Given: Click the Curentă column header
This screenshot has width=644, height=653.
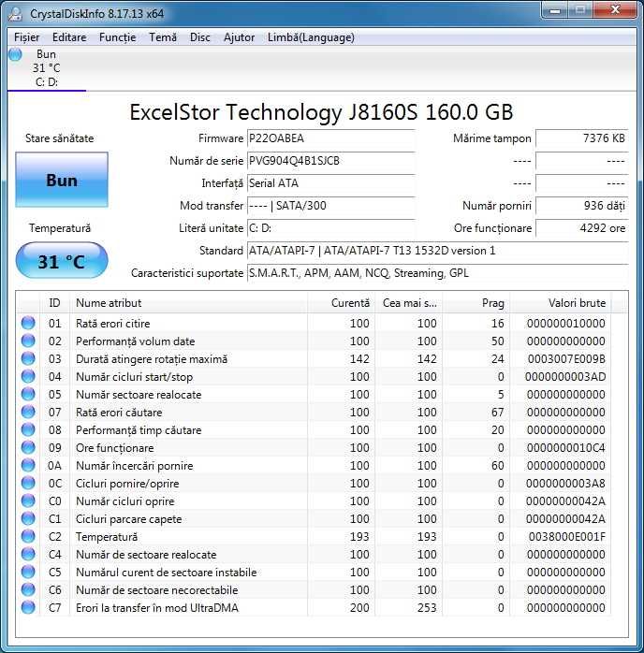Looking at the screenshot, I should (x=341, y=303).
